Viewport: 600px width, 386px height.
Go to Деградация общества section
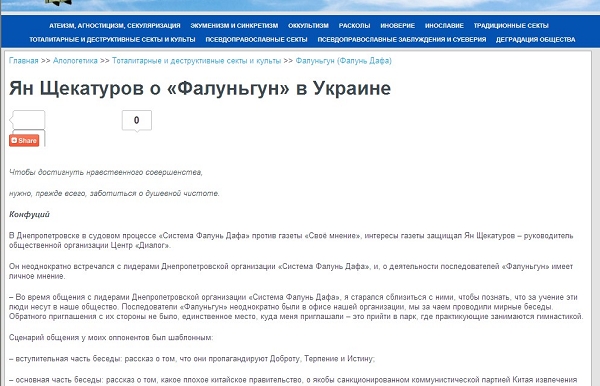(535, 39)
